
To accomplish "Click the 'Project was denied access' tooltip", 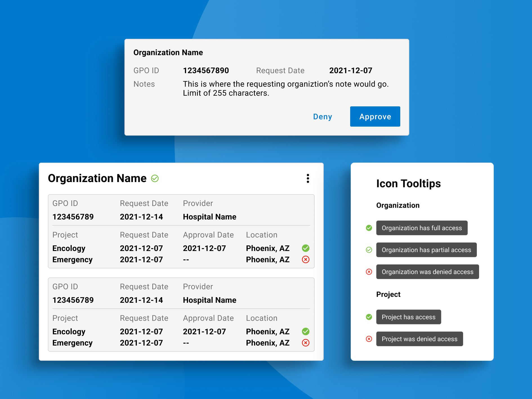I will [419, 339].
